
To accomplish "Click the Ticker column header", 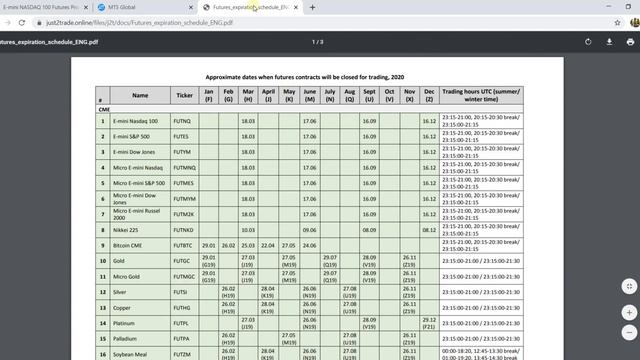I will point(184,96).
